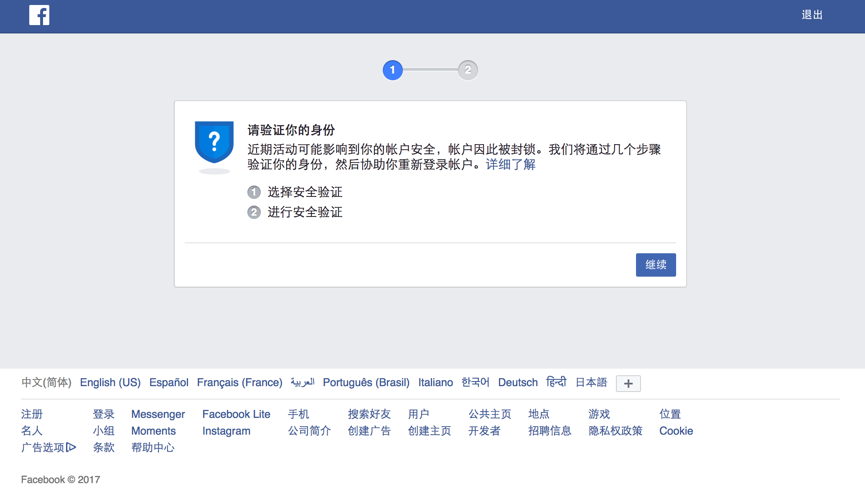
Task: Click step 1 circle in progress indicator
Action: pos(392,70)
